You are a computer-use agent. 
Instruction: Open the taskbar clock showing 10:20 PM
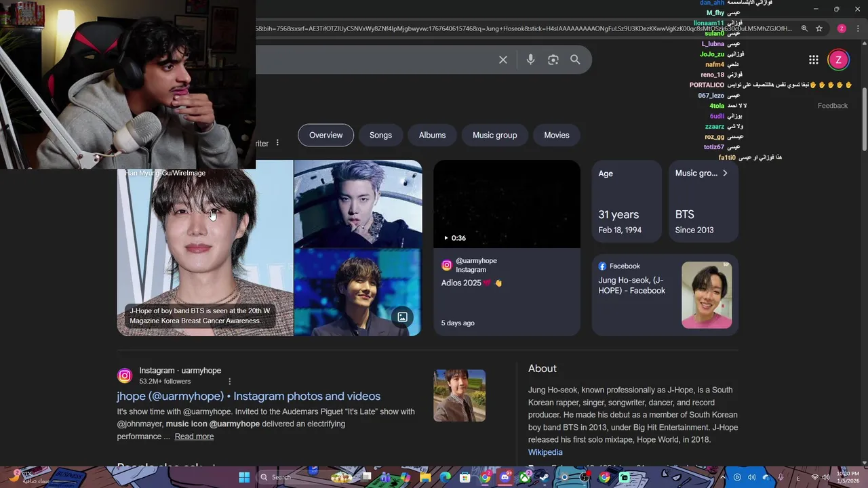pyautogui.click(x=848, y=477)
